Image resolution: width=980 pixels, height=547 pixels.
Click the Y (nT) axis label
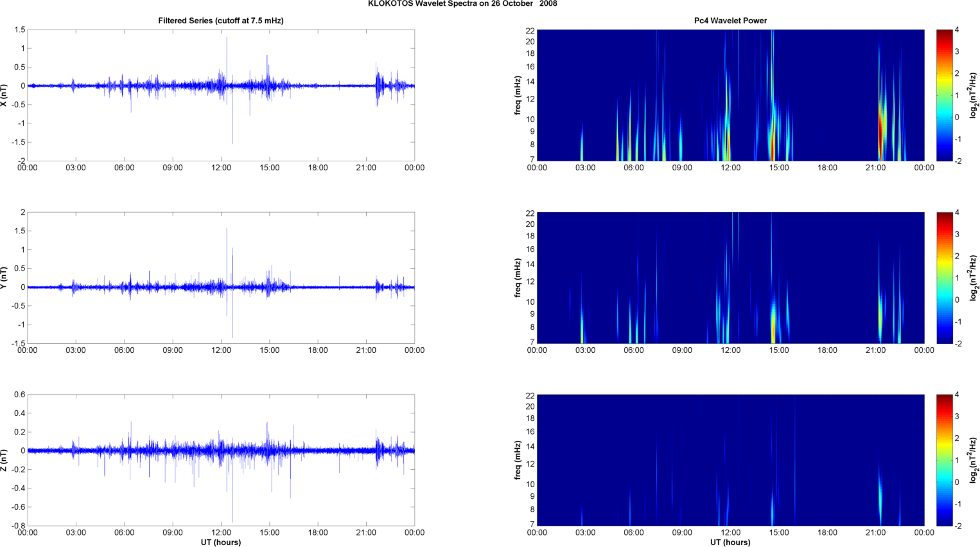click(5, 277)
